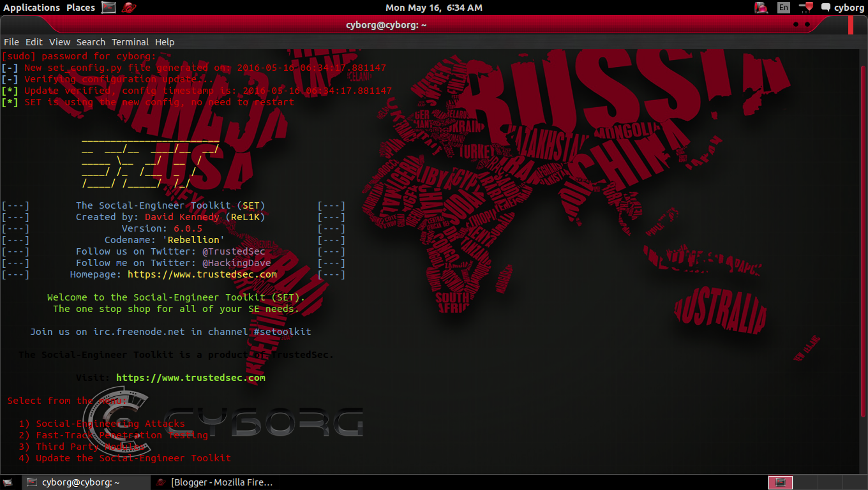Click the Firefox icon on the Blogger taskbar entry
Image resolution: width=868 pixels, height=490 pixels.
pos(160,482)
